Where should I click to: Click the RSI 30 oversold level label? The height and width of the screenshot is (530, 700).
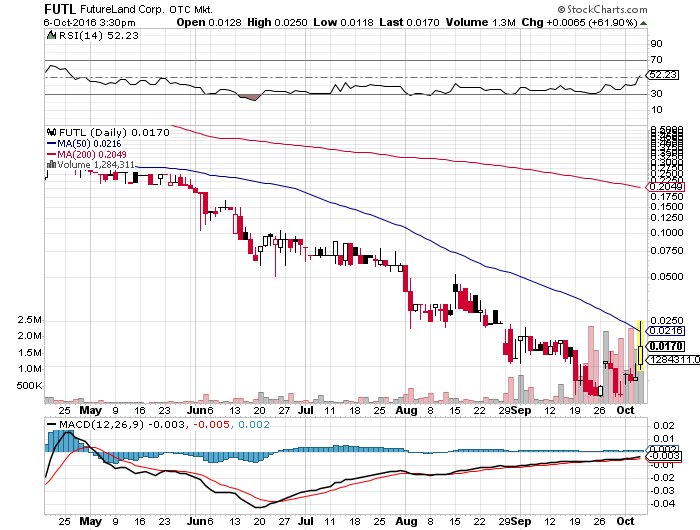(656, 94)
